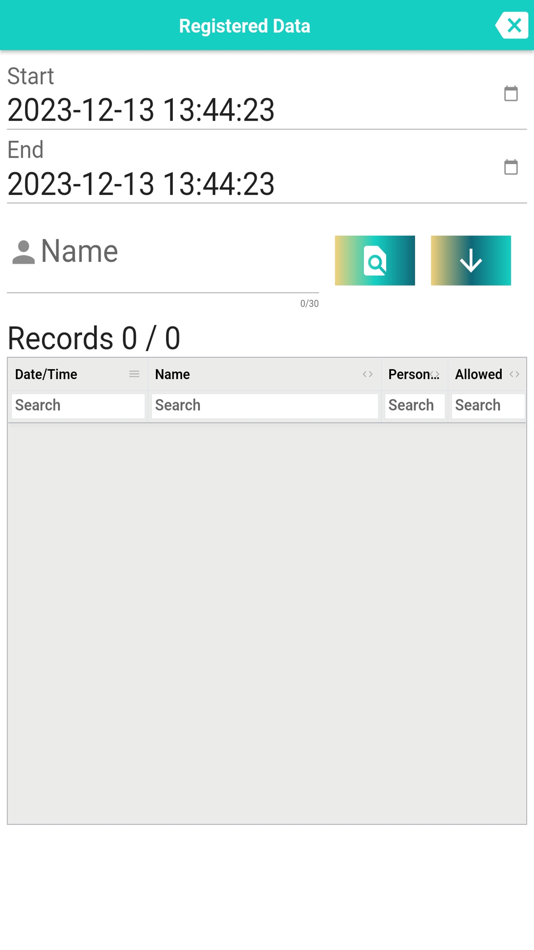
Task: Click the Registered Data title
Action: [x=244, y=26]
